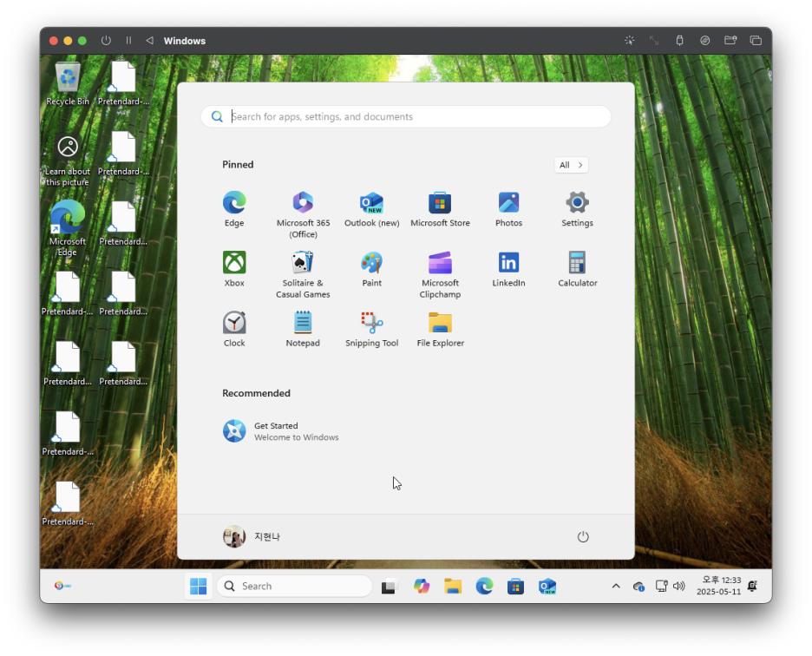Open disk drive menu in VM toolbar

[x=704, y=41]
